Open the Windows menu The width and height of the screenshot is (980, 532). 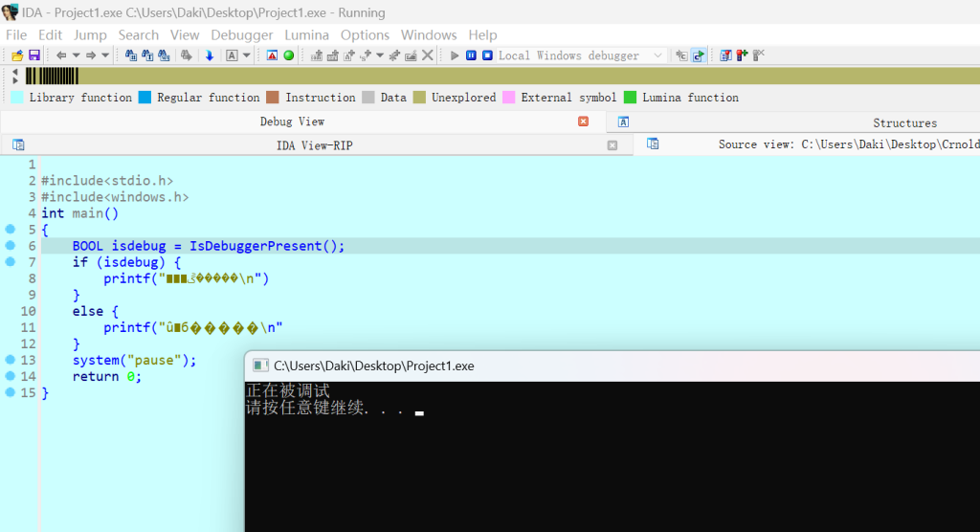click(428, 35)
